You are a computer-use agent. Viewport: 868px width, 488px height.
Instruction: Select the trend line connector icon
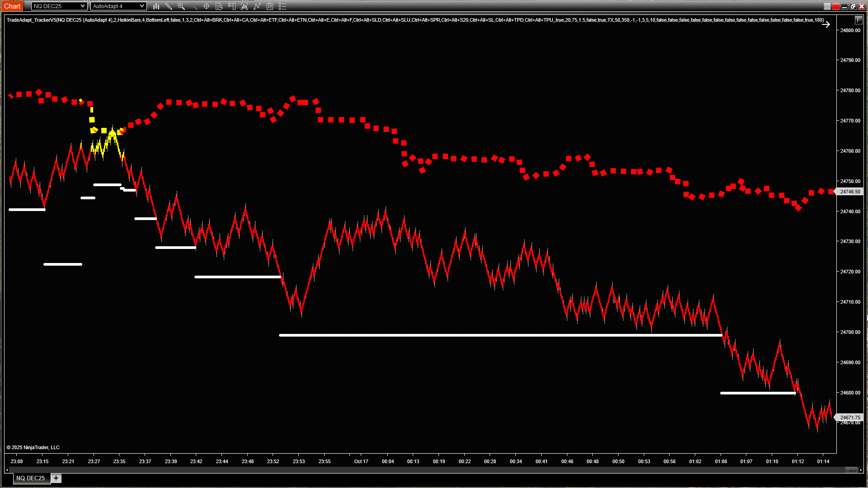257,6
